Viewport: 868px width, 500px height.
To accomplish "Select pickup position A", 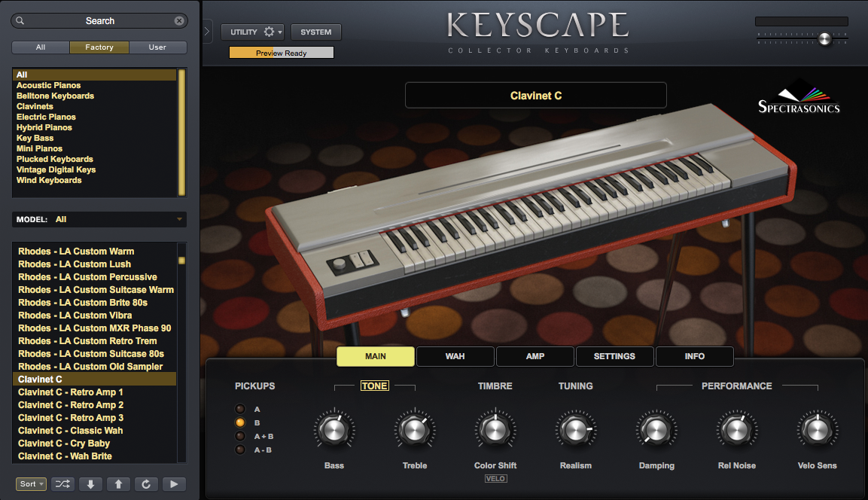I will click(x=240, y=409).
